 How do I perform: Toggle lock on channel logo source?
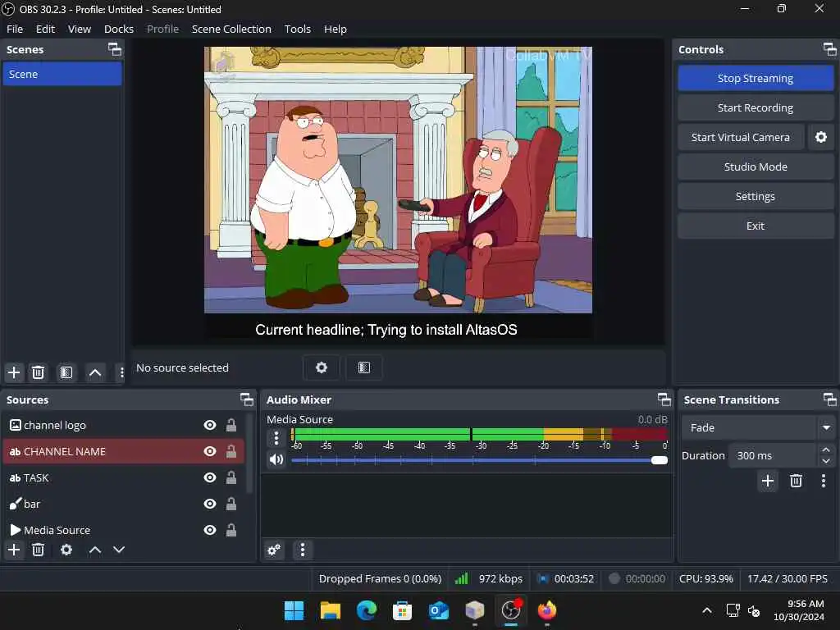click(x=231, y=425)
